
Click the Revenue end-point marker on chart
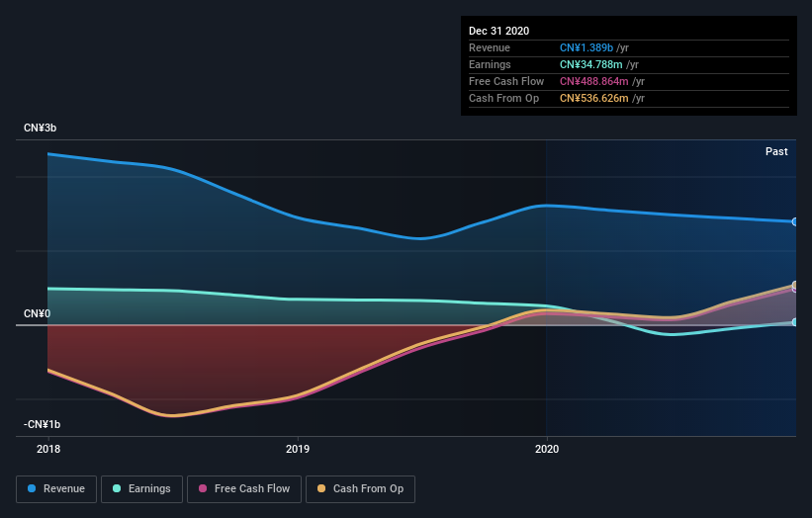tap(795, 222)
